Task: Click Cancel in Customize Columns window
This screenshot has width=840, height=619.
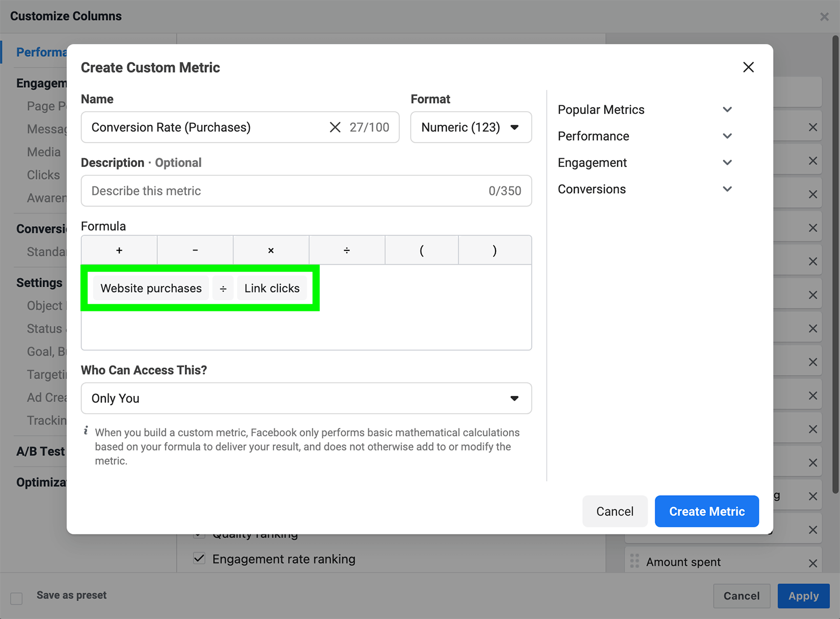Action: 741,596
